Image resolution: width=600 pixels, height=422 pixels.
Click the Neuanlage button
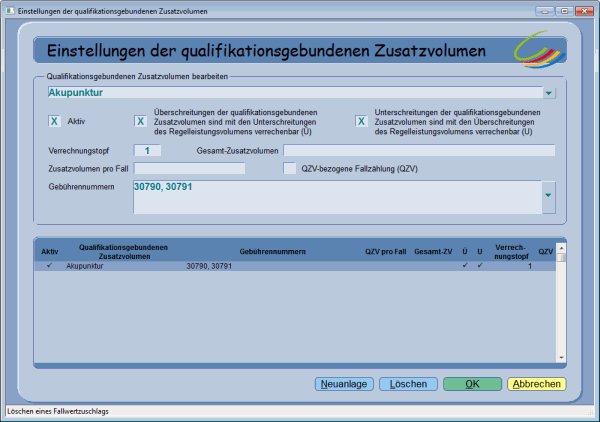tap(344, 384)
